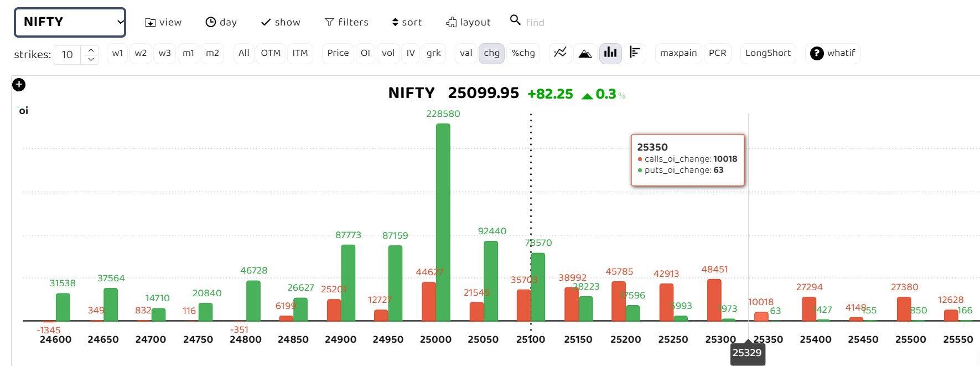Click the 25500 calls bar labeled 27380
980x366 pixels.
pyautogui.click(x=904, y=309)
